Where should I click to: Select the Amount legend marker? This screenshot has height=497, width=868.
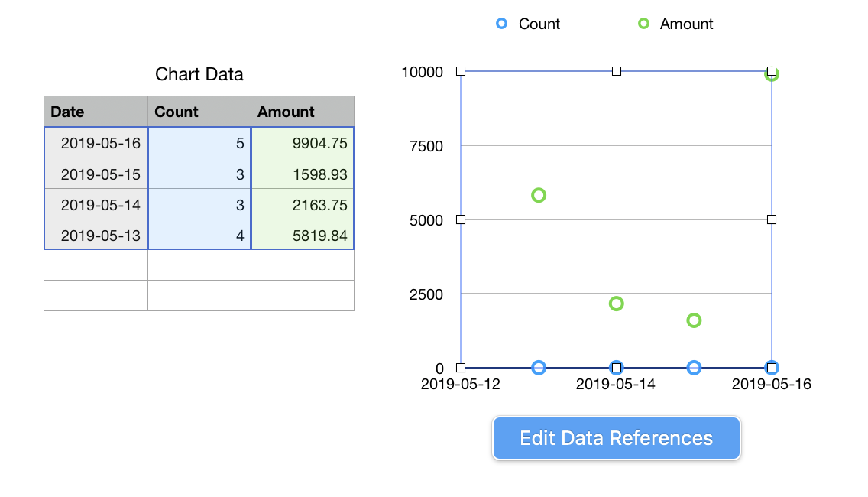pos(643,24)
